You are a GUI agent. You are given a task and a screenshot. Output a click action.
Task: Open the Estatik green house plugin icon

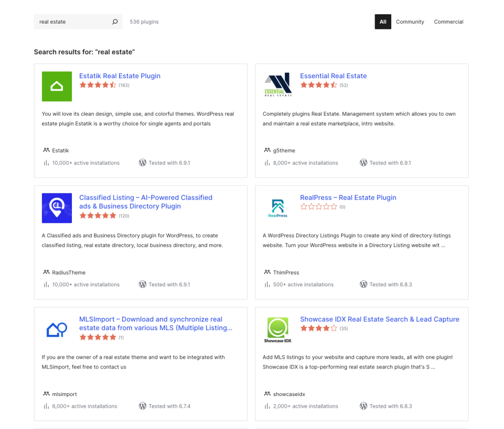tap(57, 87)
